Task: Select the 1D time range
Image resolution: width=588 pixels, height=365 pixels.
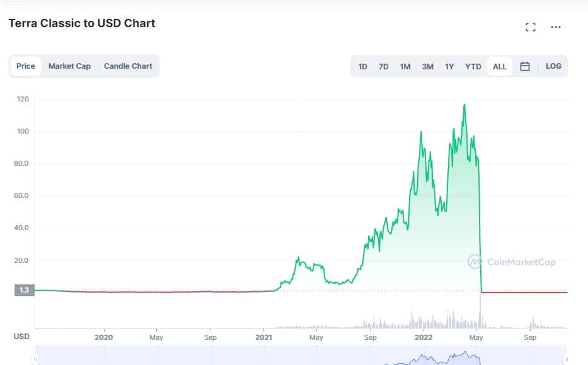Action: coord(363,66)
